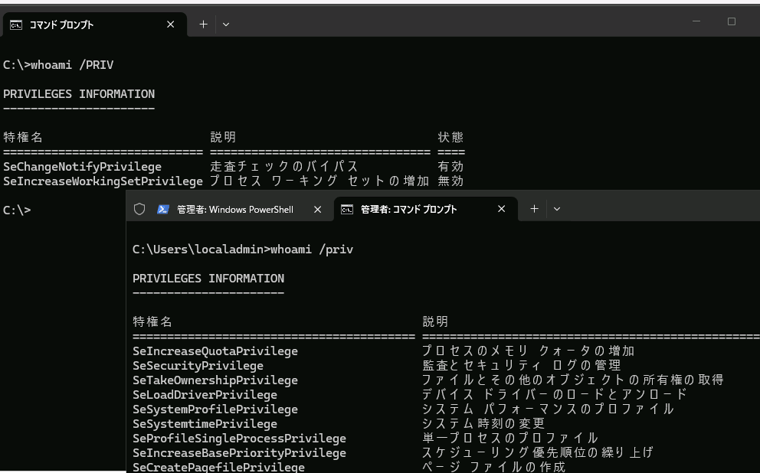Switch to the back window's コマンド プロンプト tab
The height and width of the screenshot is (473, 760).
[94, 25]
